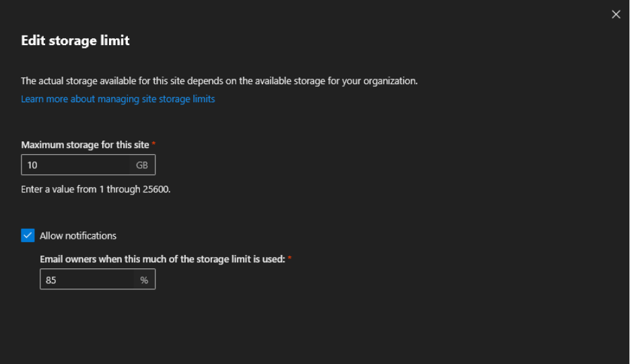This screenshot has height=364, width=630.
Task: Click the number 10 in the storage box
Action: click(x=32, y=165)
